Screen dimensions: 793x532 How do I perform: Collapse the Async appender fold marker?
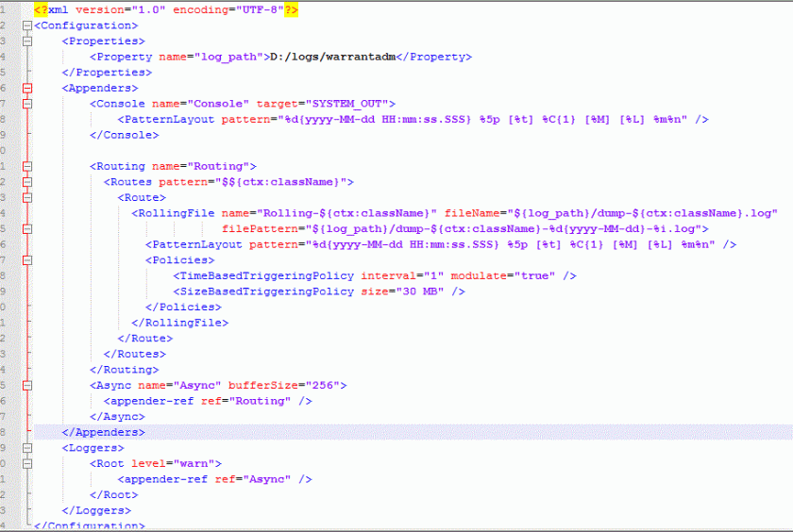click(x=26, y=385)
